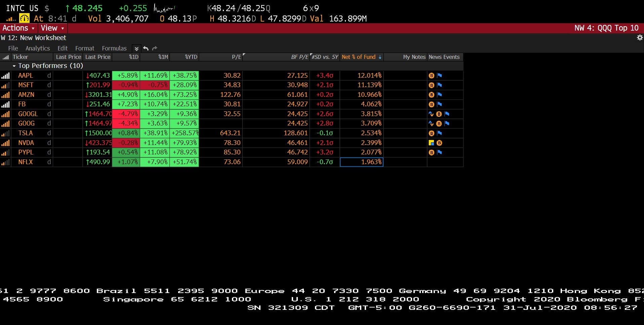The width and height of the screenshot is (644, 325).
Task: Select the TSLA ticker cell
Action: coord(32,133)
